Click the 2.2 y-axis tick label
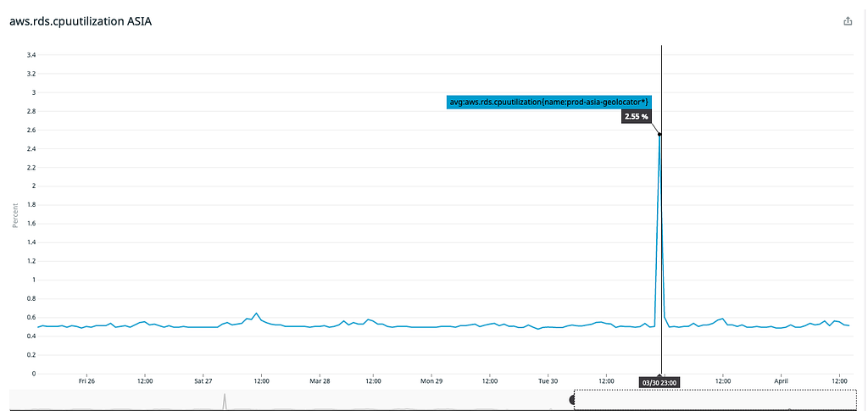The width and height of the screenshot is (868, 411). click(x=31, y=168)
